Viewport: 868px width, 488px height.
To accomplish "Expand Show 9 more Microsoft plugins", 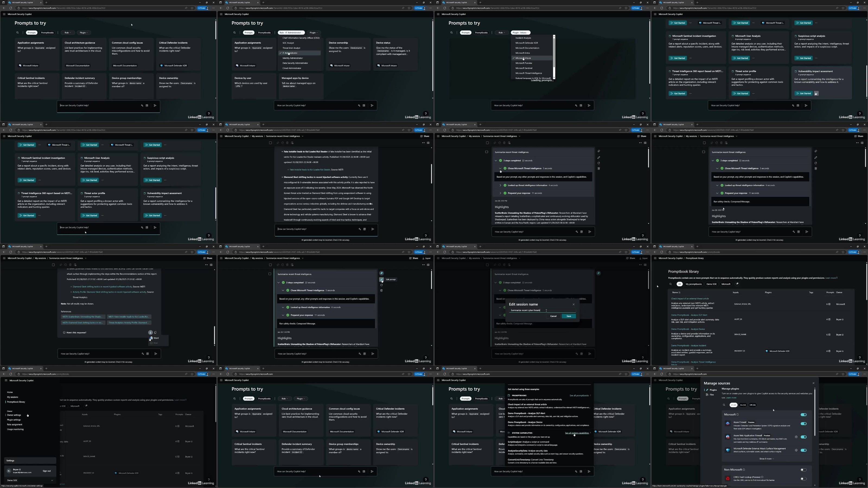I will [766, 459].
